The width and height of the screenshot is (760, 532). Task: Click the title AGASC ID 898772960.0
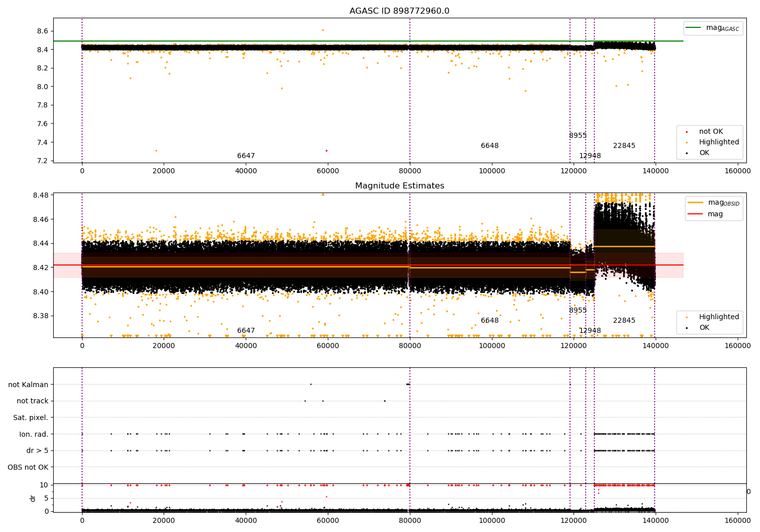pos(399,11)
